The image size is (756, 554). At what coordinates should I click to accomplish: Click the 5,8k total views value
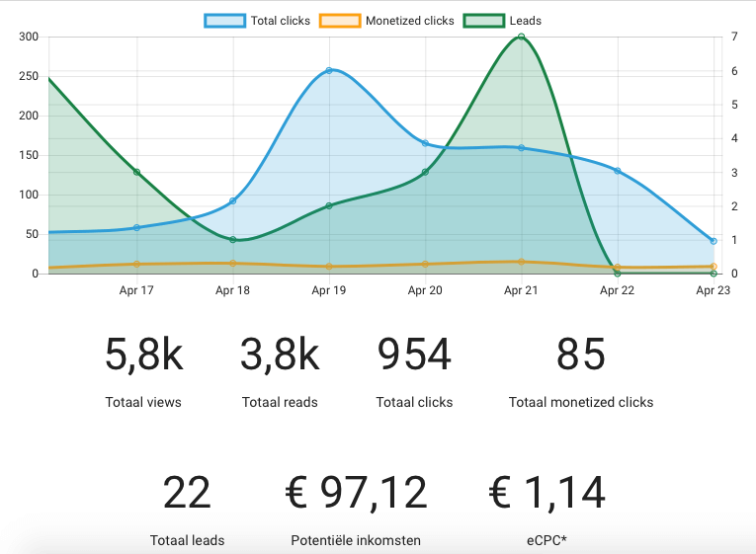(x=143, y=355)
